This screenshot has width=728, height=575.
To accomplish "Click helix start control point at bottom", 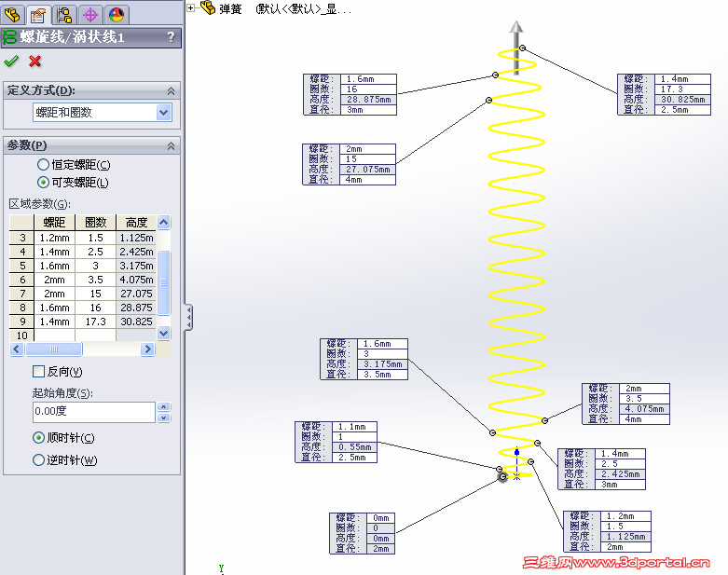I will coord(502,476).
